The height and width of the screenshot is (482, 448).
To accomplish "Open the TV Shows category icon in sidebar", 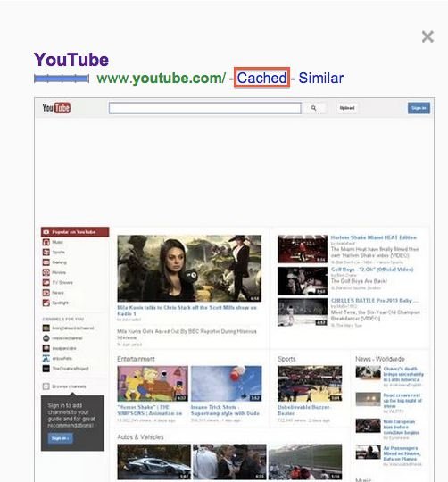I will tap(46, 282).
